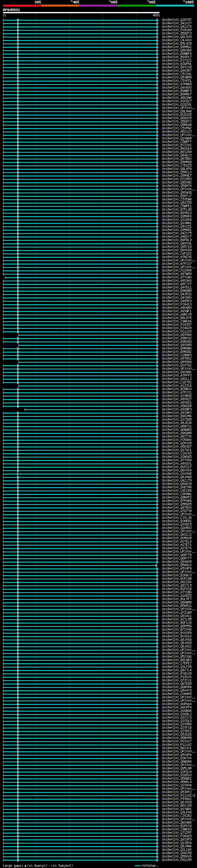Viewport: 197px width, 868px height.
Task: Select the UniRef100_Q9S986 label
Action: 176,335
